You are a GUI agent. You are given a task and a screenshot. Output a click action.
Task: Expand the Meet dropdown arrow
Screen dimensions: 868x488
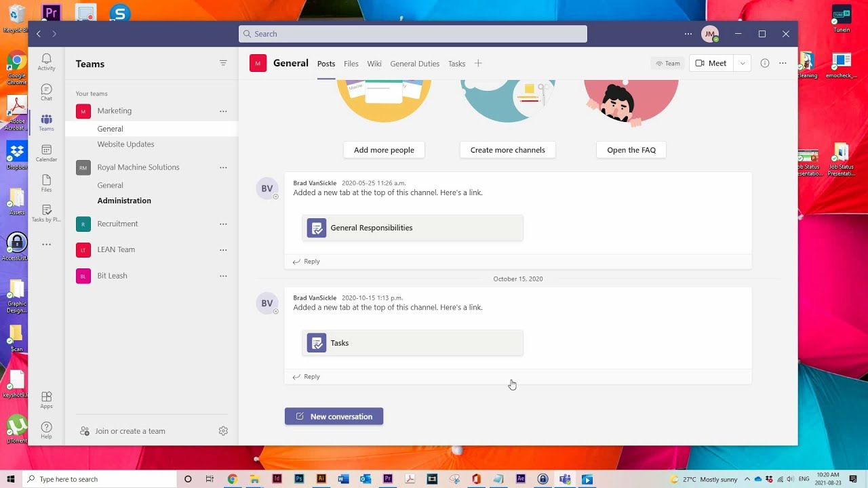743,63
